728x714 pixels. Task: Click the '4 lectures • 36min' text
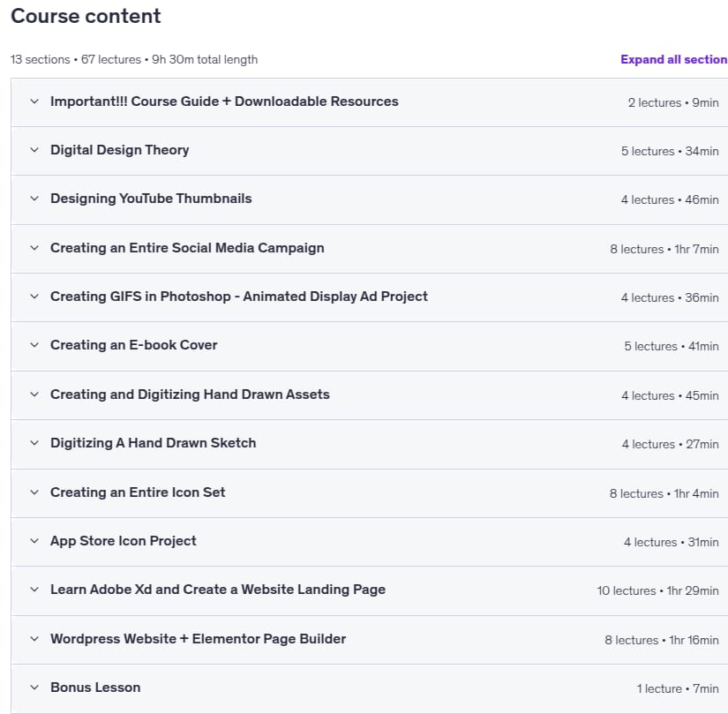[670, 297]
